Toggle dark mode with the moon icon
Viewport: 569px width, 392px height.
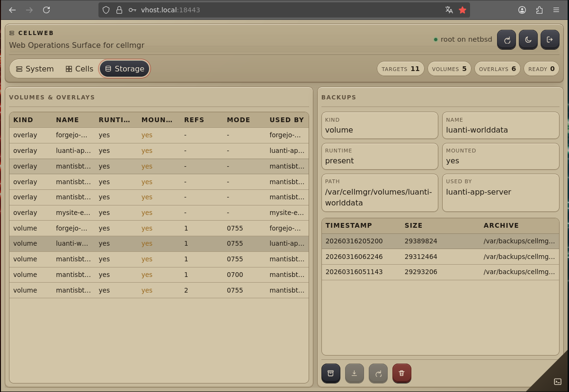coord(528,40)
